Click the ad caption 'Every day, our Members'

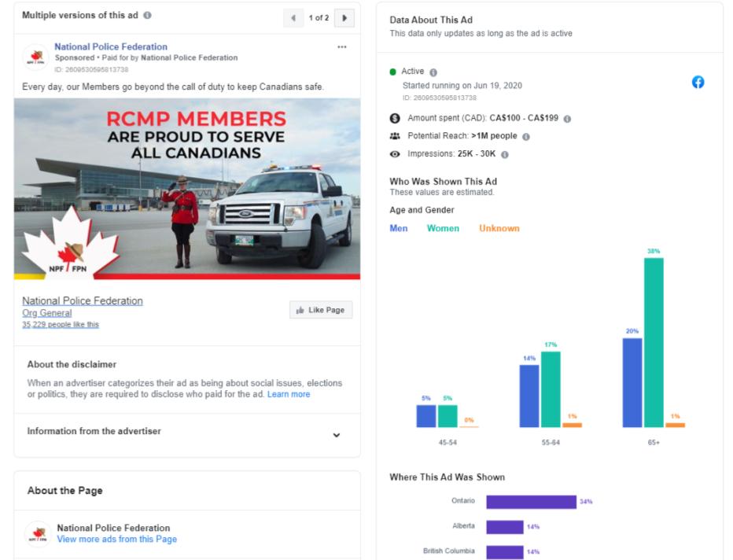pos(173,87)
